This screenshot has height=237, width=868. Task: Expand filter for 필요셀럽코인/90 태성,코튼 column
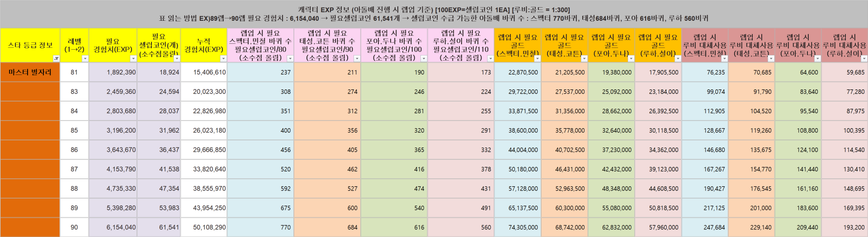click(357, 59)
